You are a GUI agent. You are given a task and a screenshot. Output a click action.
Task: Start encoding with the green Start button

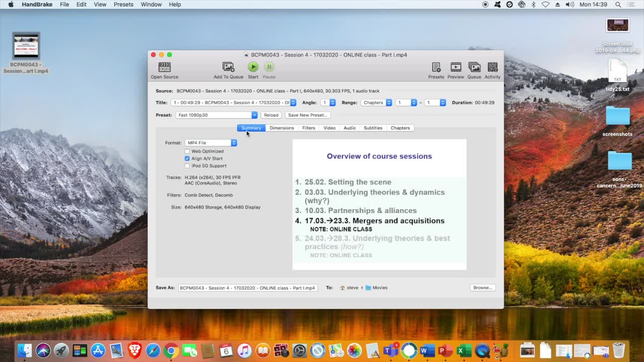tap(253, 66)
